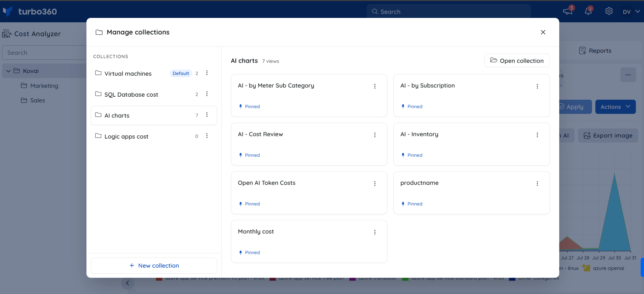Open the announcements megaphone icon
Image resolution: width=644 pixels, height=294 pixels.
coord(568,11)
